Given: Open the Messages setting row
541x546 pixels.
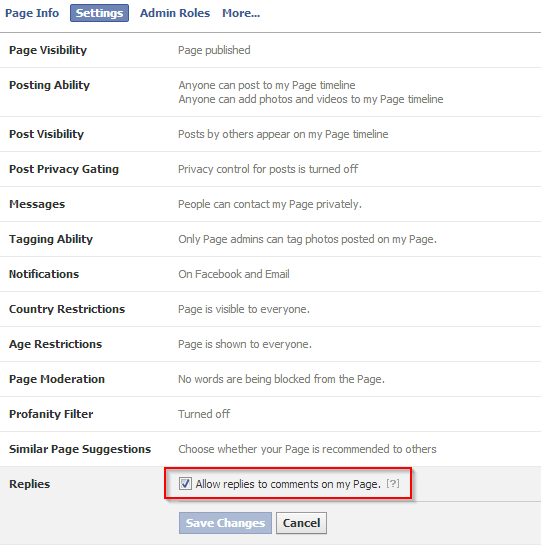Looking at the screenshot, I should [270, 204].
